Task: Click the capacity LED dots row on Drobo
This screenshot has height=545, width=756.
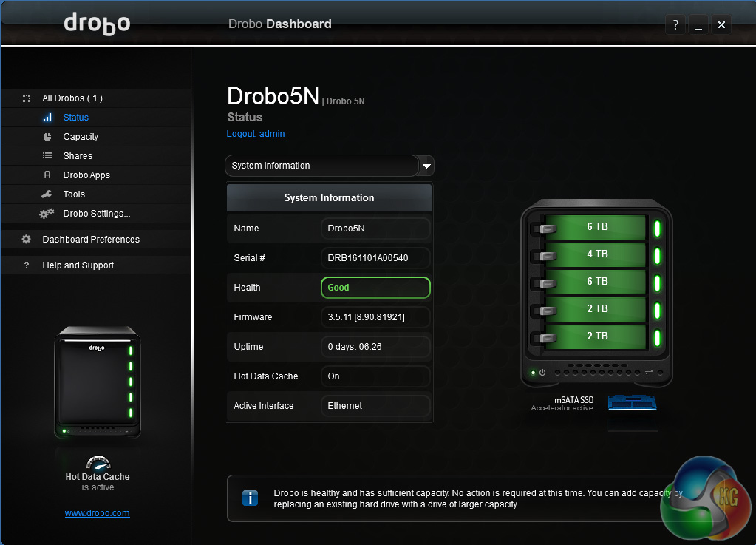Action: pos(597,373)
